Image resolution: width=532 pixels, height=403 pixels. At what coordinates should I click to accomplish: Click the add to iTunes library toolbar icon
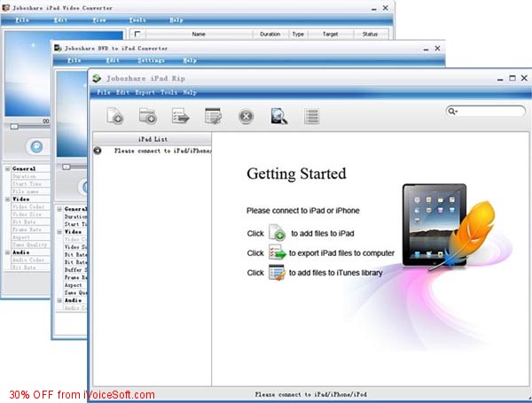(214, 116)
